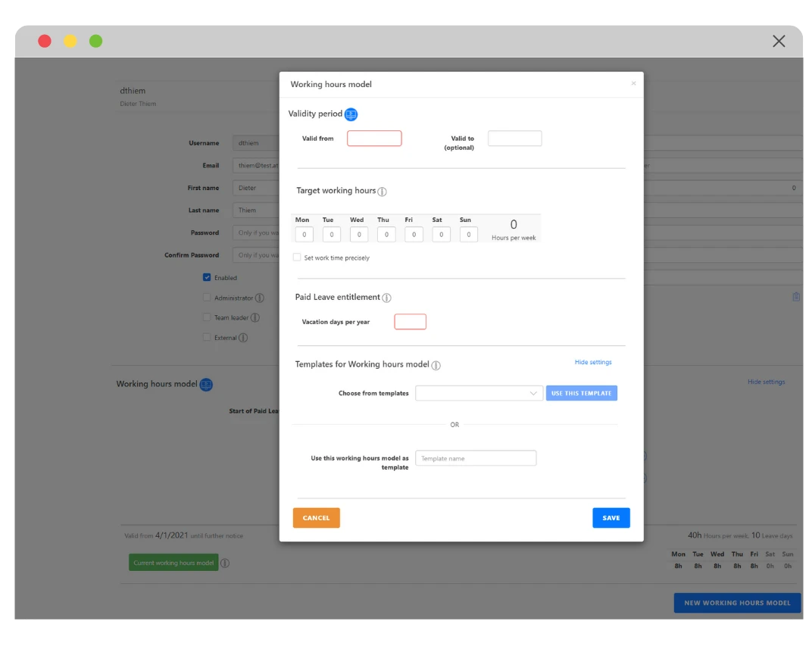Collapse settings via Hide settings in the dialog
Screen dimensions: 812x646
(x=593, y=362)
